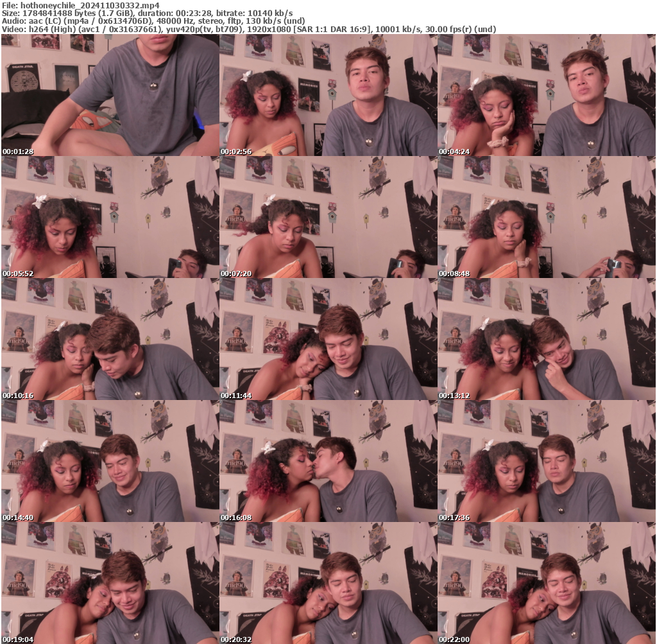
Task: Click the 00:11:44 thumbnail
Action: tap(328, 339)
